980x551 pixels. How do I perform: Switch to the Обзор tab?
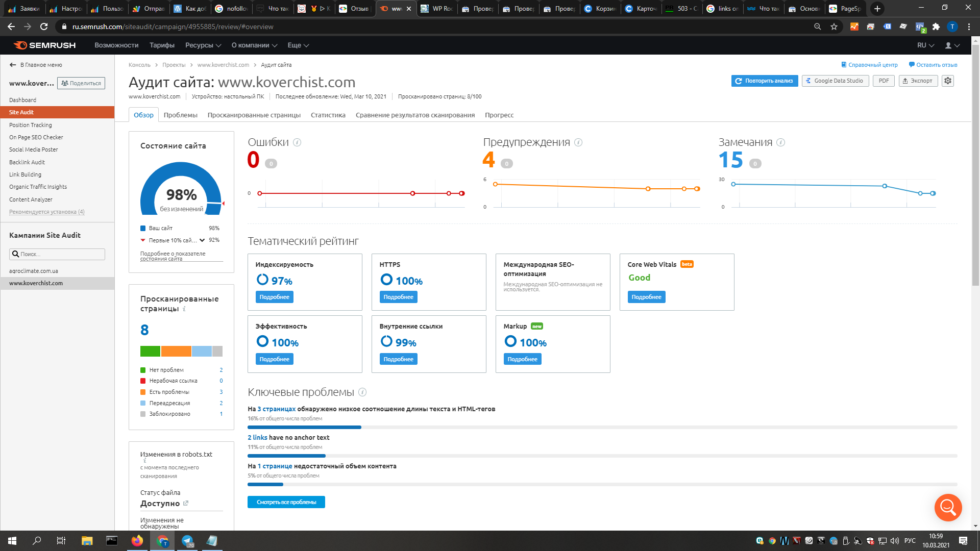[143, 115]
